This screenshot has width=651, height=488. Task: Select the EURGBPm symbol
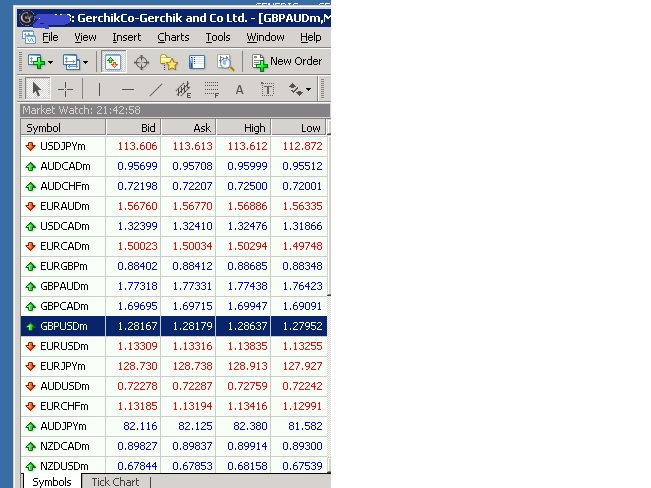64,266
